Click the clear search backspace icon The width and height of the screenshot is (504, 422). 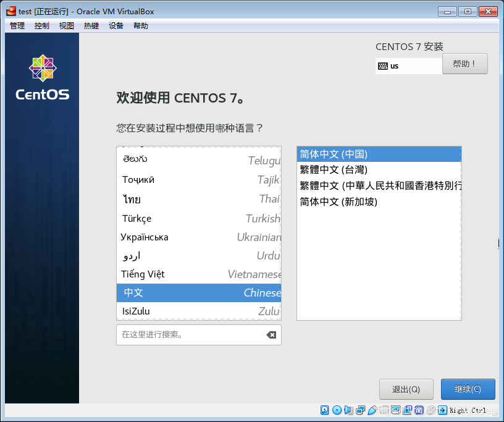(x=271, y=335)
